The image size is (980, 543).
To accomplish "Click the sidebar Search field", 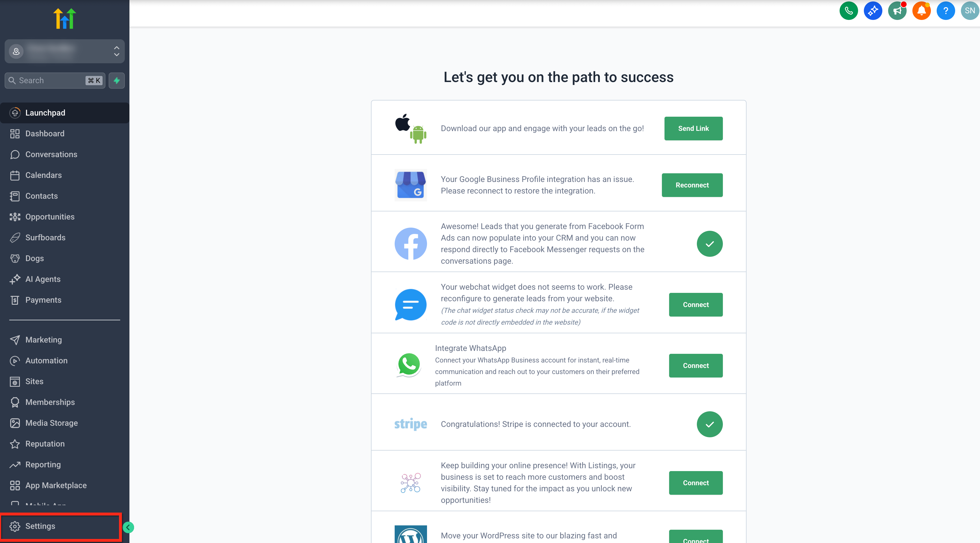I will 55,81.
